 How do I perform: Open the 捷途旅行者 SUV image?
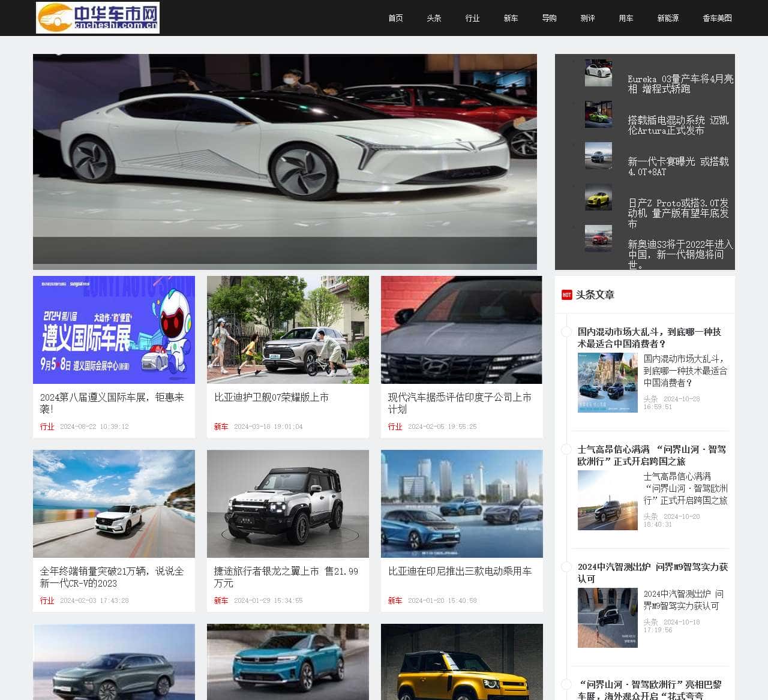pyautogui.click(x=288, y=504)
